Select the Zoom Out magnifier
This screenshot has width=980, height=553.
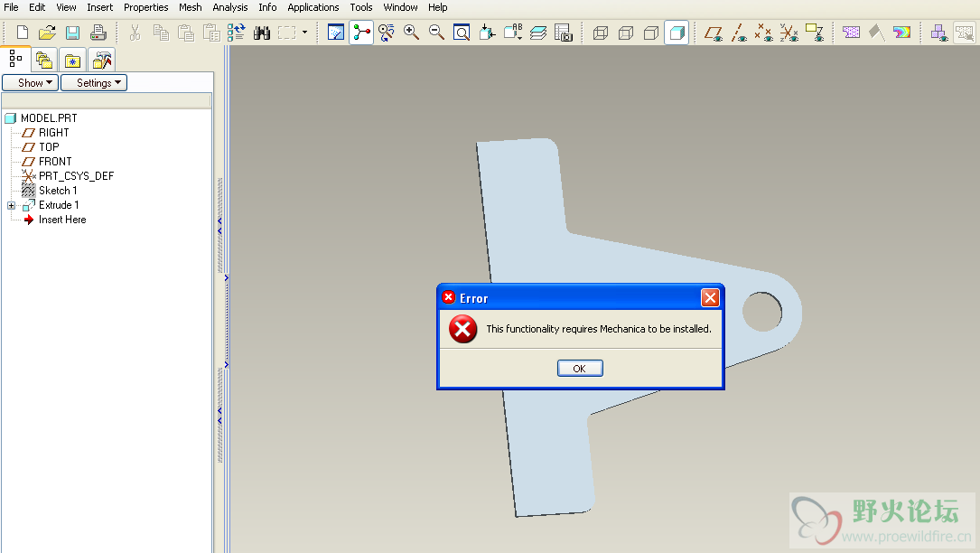pyautogui.click(x=436, y=33)
